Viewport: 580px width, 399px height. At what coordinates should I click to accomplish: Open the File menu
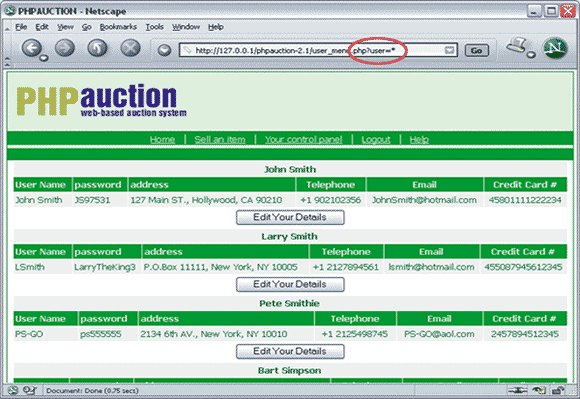(x=21, y=27)
